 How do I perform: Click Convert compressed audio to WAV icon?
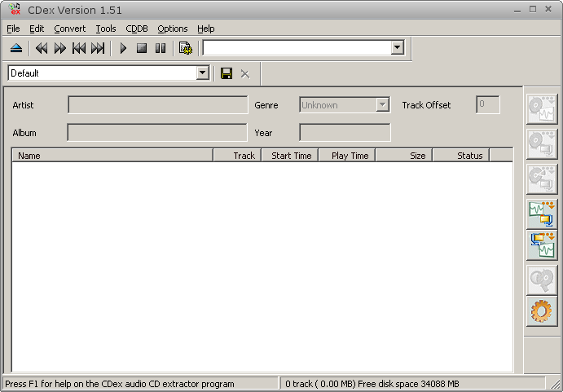pos(542,244)
